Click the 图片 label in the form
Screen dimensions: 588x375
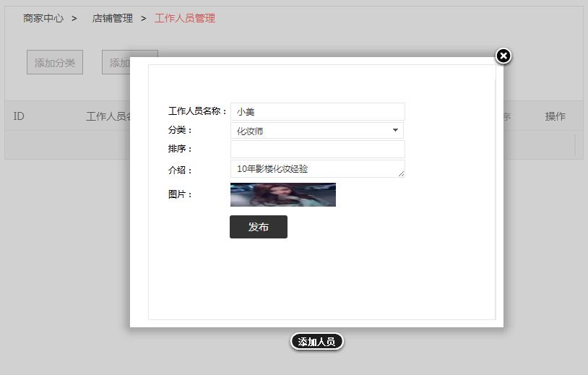[180, 194]
